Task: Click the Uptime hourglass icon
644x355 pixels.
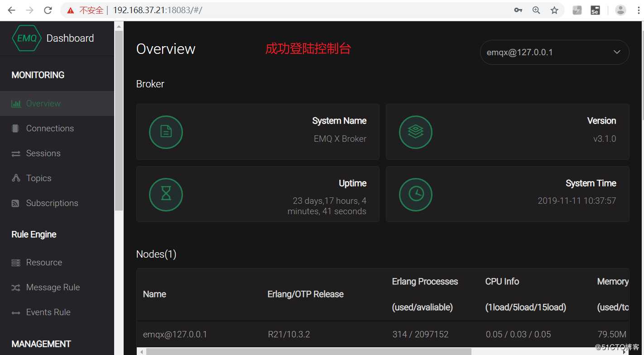Action: 166,195
